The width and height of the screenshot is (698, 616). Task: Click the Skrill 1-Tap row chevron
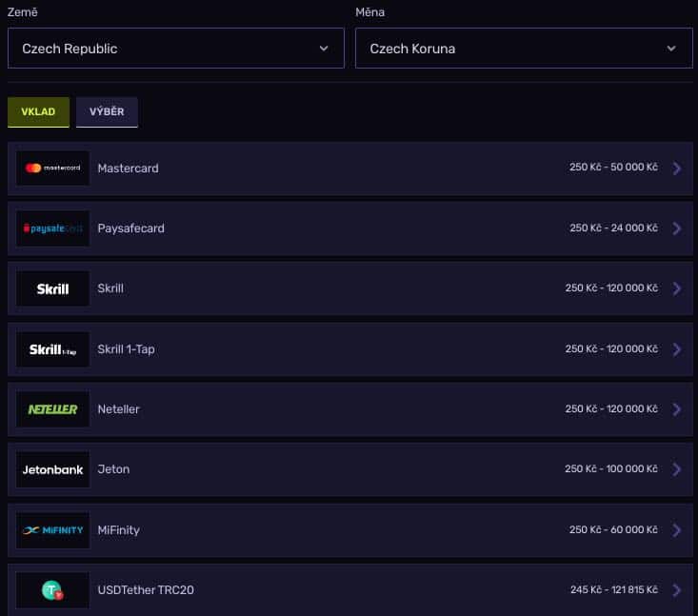coord(677,349)
